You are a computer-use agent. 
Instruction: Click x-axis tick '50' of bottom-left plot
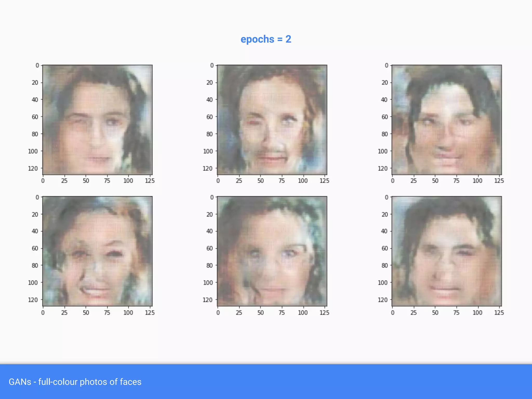pos(86,313)
